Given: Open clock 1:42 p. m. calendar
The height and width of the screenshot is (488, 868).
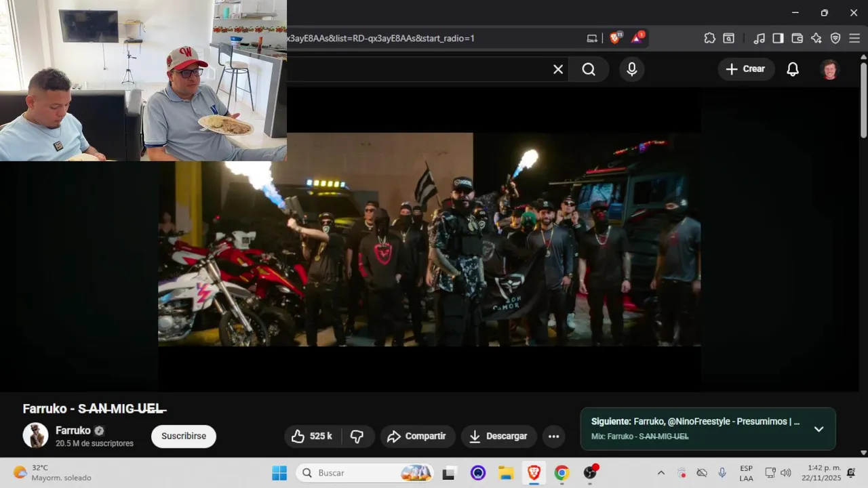Looking at the screenshot, I should (x=821, y=473).
